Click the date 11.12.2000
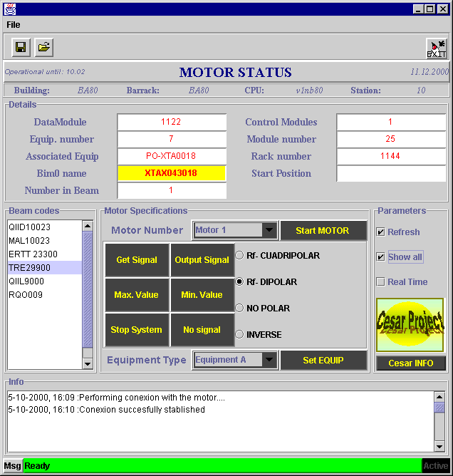453x476 pixels. click(429, 72)
